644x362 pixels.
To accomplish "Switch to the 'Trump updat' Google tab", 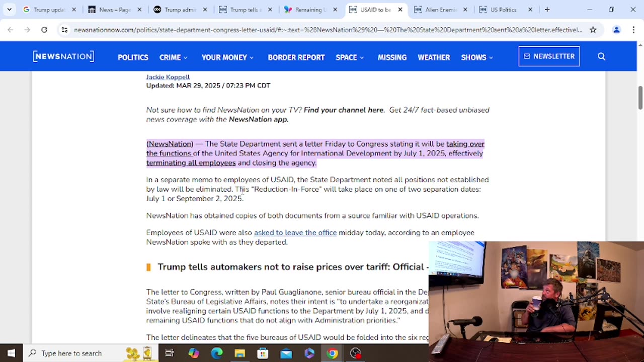I will 48,10.
